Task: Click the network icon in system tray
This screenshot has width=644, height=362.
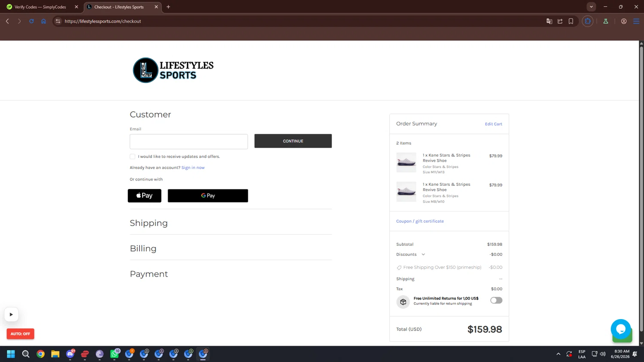Action: pyautogui.click(x=595, y=354)
